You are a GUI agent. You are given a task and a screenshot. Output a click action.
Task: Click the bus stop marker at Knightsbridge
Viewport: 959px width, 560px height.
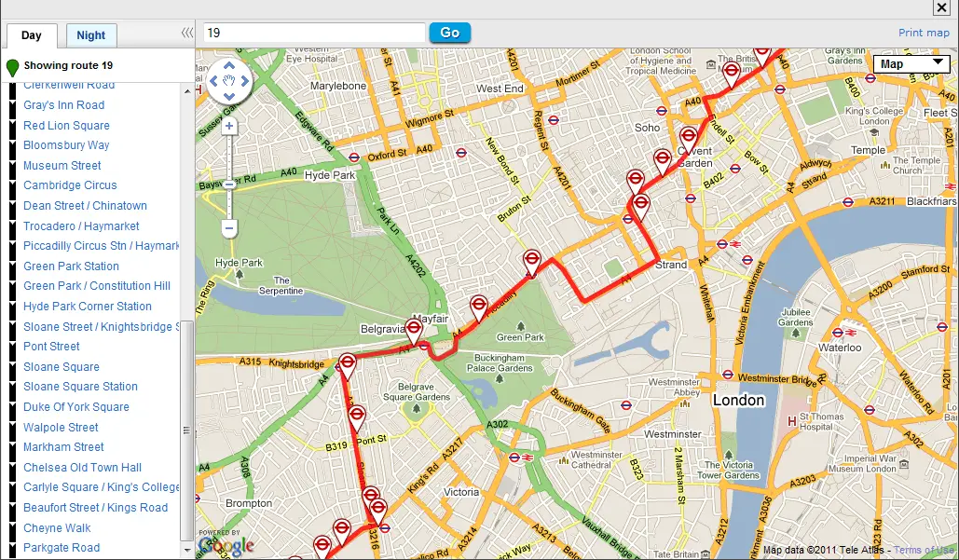click(348, 366)
